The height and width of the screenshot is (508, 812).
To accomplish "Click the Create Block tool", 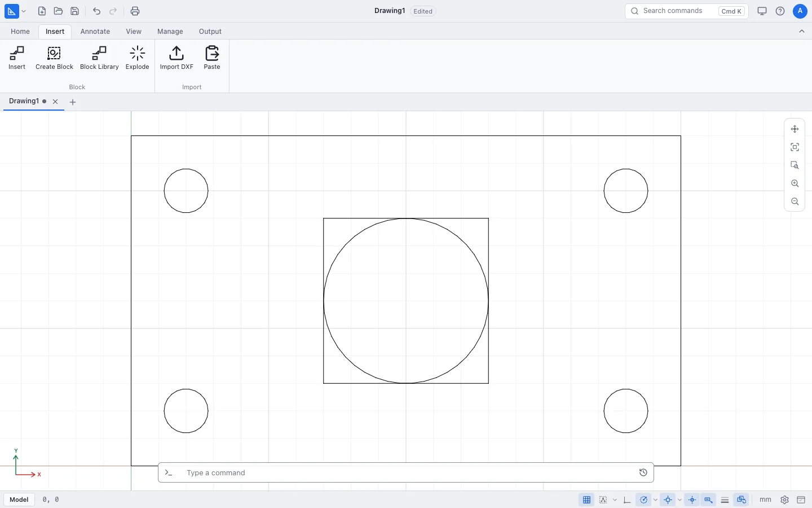I will (x=54, y=58).
